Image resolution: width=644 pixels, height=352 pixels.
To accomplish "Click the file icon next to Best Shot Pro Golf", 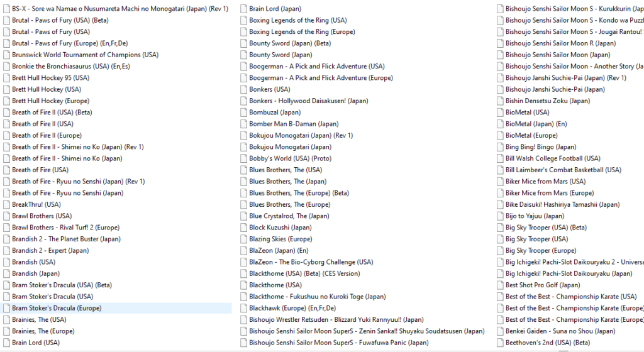I will pyautogui.click(x=500, y=285).
